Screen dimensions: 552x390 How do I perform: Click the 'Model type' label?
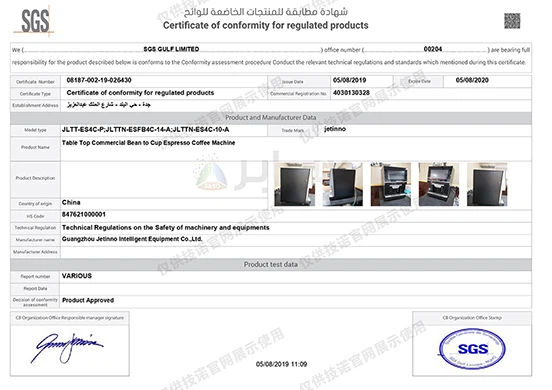[x=35, y=130]
